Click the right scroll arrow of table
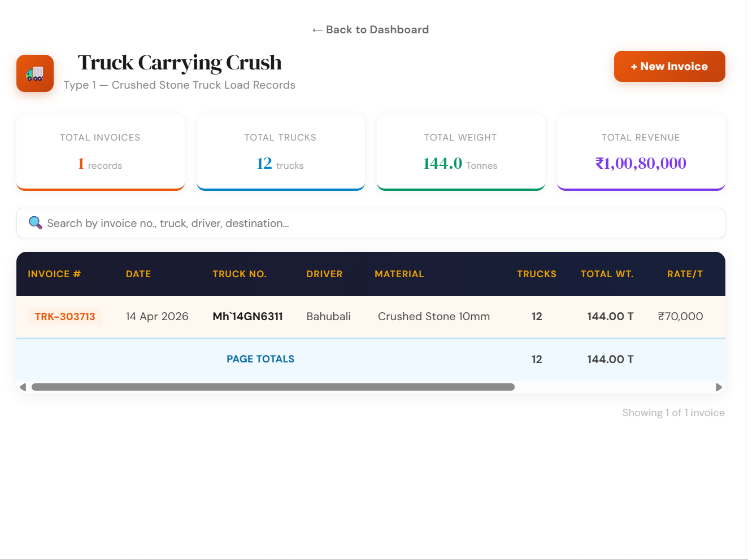 click(x=719, y=387)
